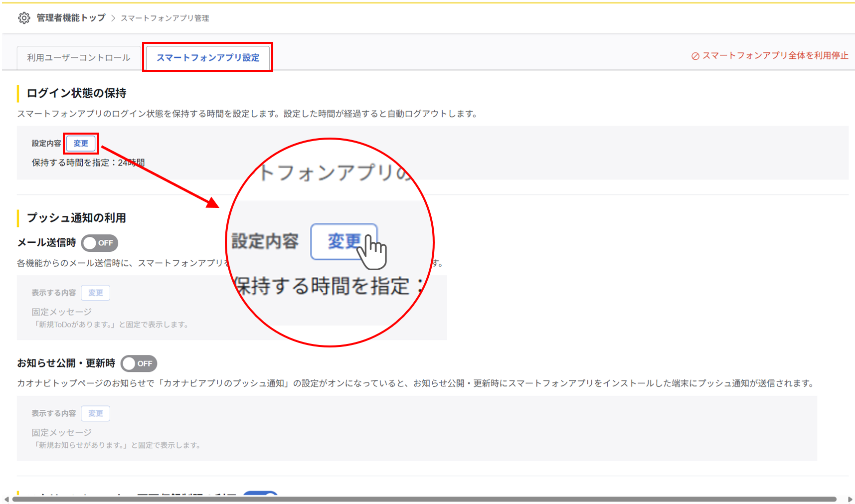
Task: Select the スマートフォンアプリ設定 tab
Action: 208,58
